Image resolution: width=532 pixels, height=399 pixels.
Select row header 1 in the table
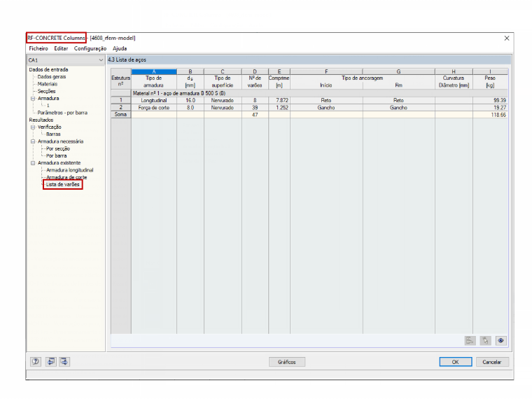click(121, 100)
